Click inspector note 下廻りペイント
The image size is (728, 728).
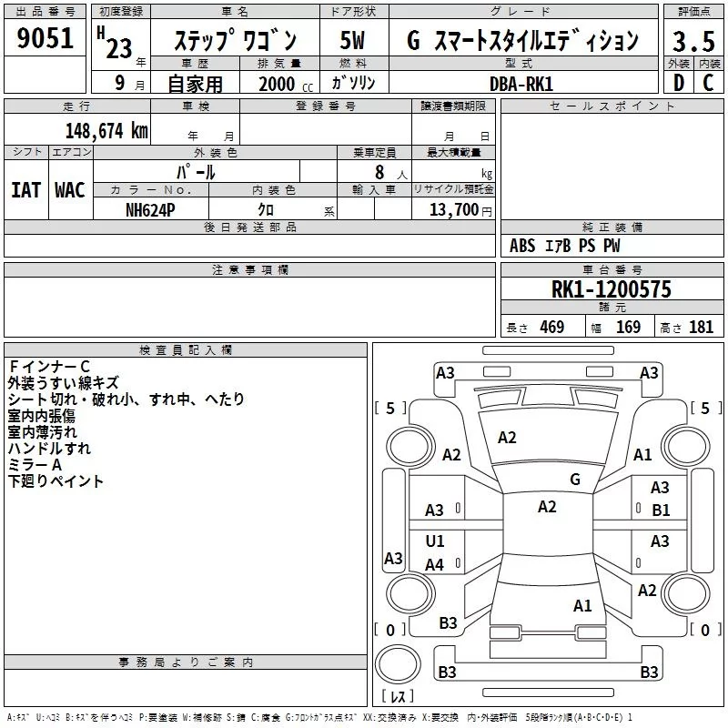coord(56,481)
